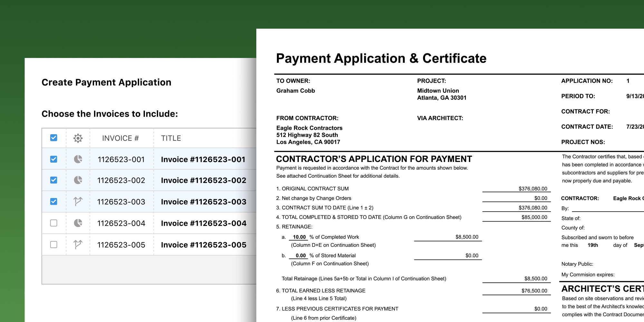The image size is (644, 322).
Task: Enable the checkbox for invoice 1126523-004
Action: [54, 223]
